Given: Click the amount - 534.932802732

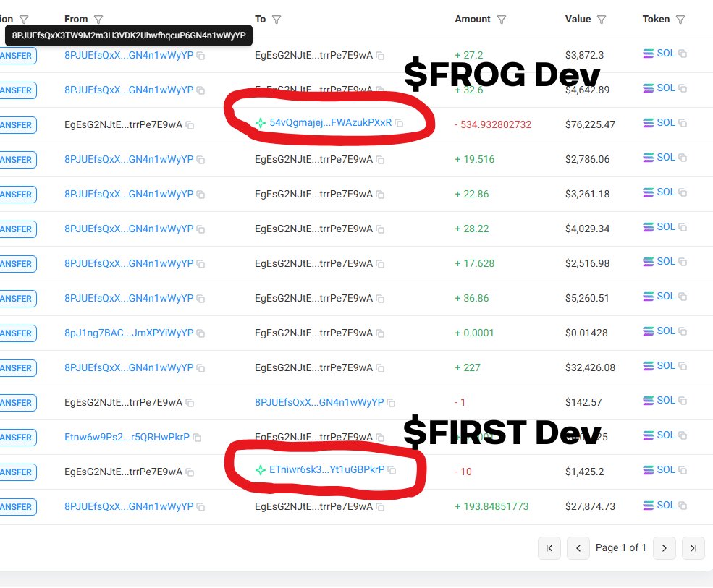Looking at the screenshot, I should point(493,124).
